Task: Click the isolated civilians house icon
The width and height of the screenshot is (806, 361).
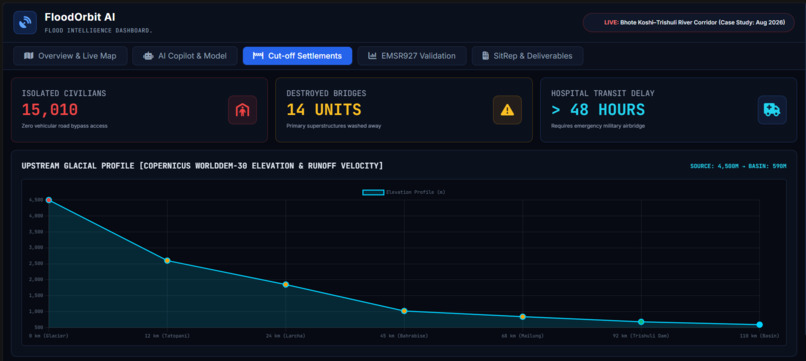Action: point(242,110)
